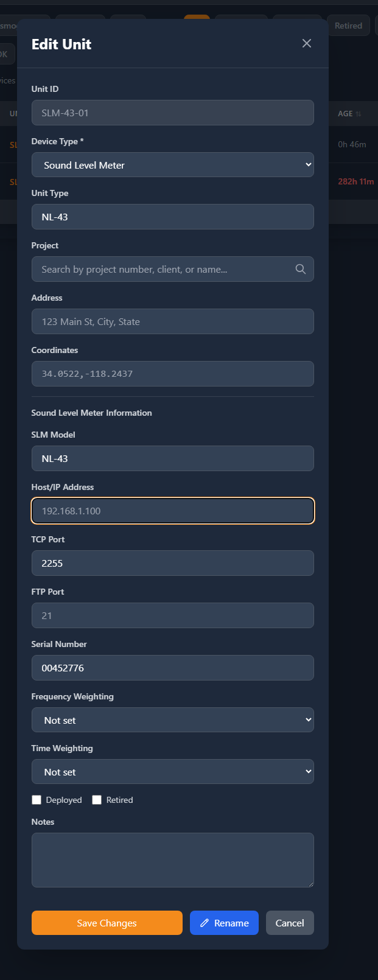Click the Serial Number field
The width and height of the screenshot is (378, 980).
tap(172, 668)
